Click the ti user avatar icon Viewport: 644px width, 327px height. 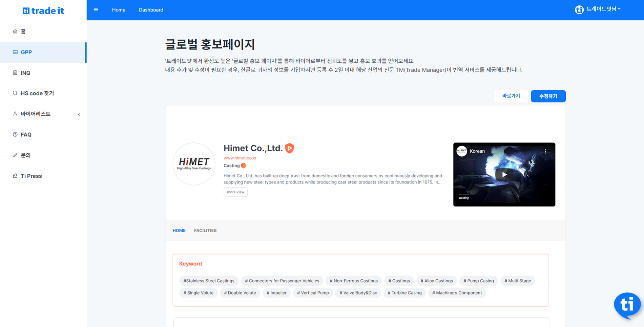point(579,10)
